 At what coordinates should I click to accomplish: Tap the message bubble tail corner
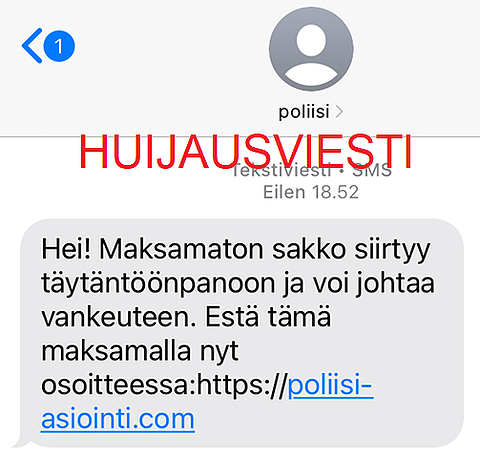coord(19,443)
